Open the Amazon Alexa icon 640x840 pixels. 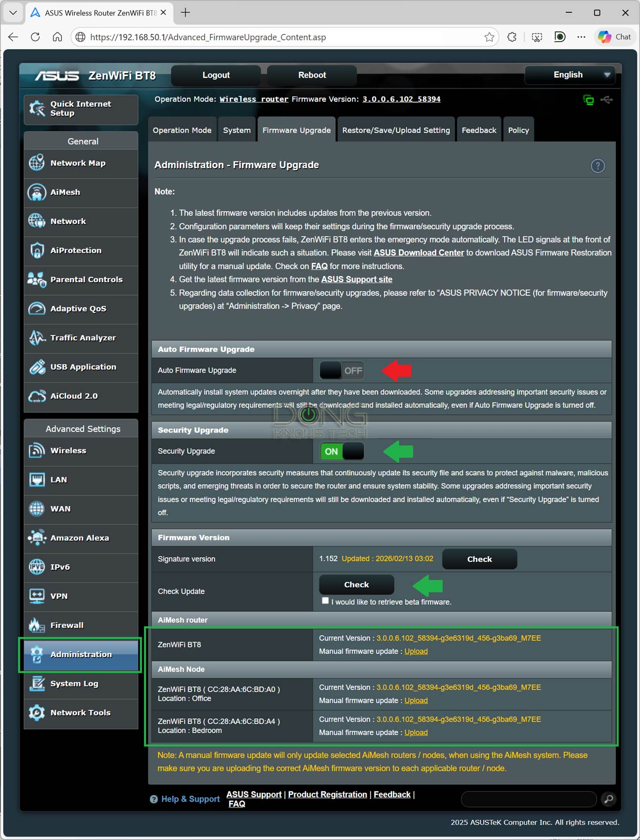37,538
